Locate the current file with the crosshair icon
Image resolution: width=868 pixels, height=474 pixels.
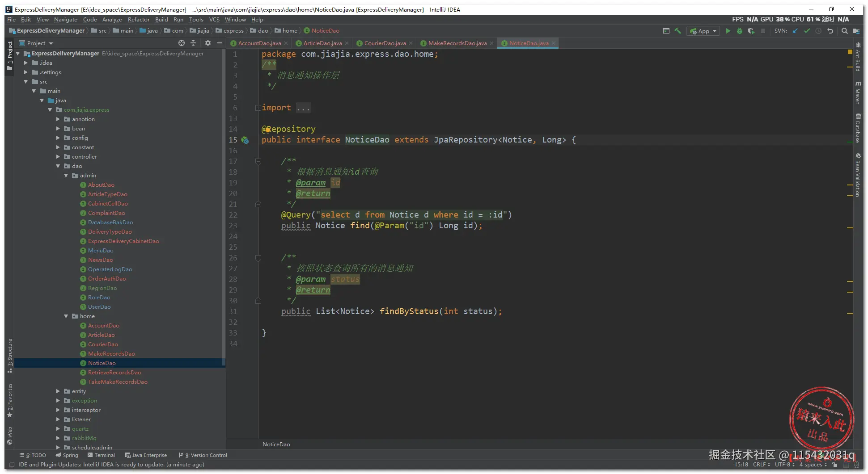point(182,43)
